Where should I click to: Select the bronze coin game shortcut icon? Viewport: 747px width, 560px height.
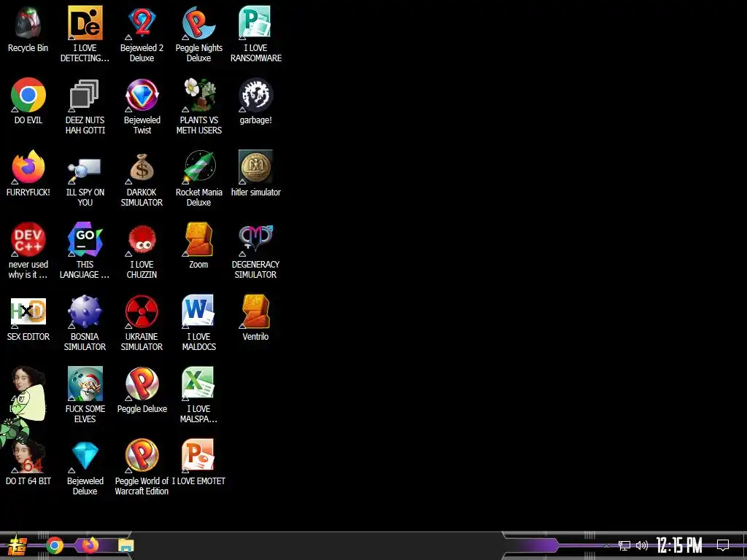click(255, 167)
